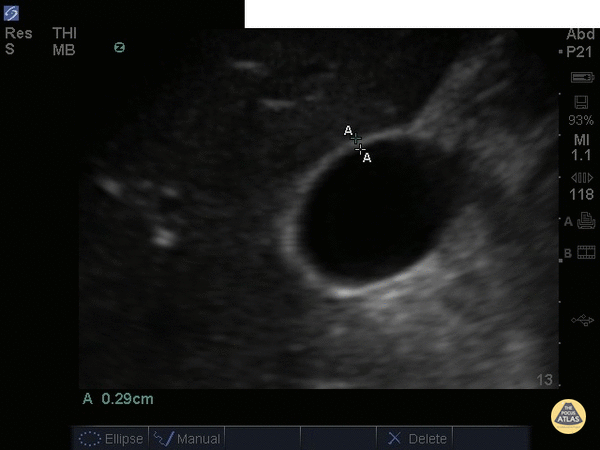600x450 pixels.
Task: Click the frame count arrows icon
Action: pos(581,178)
